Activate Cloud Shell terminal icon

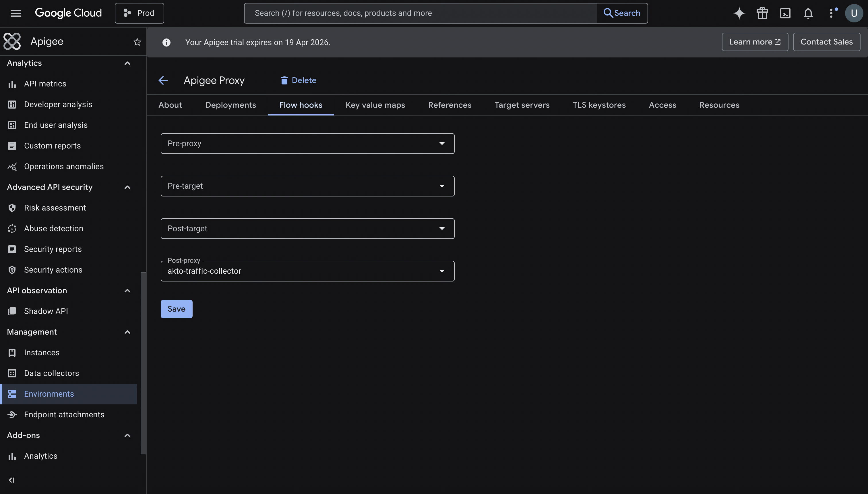[x=785, y=13]
